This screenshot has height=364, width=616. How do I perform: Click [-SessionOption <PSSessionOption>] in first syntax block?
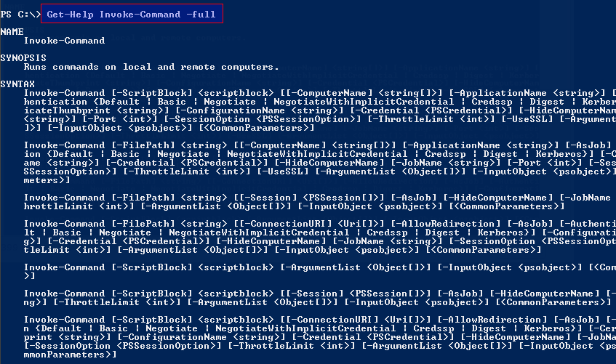(251, 119)
